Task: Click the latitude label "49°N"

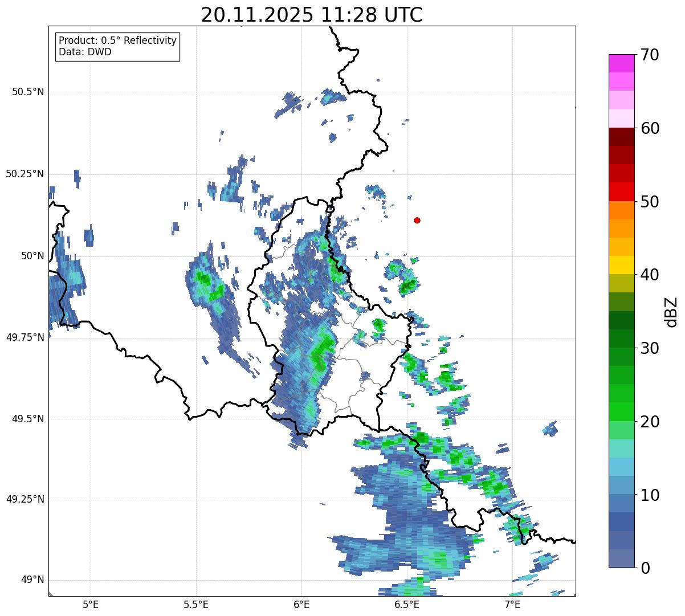Action: 32,580
